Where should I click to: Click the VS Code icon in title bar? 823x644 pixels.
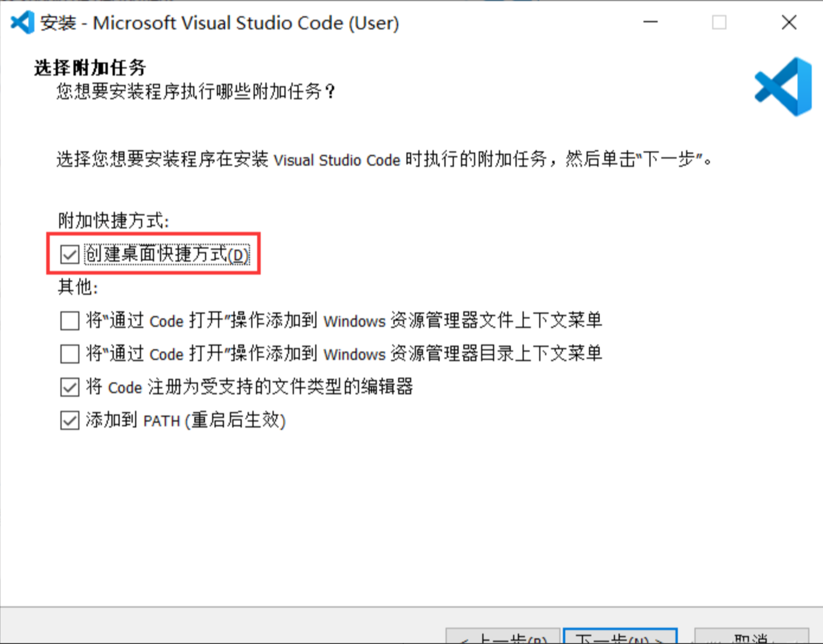coord(23,23)
